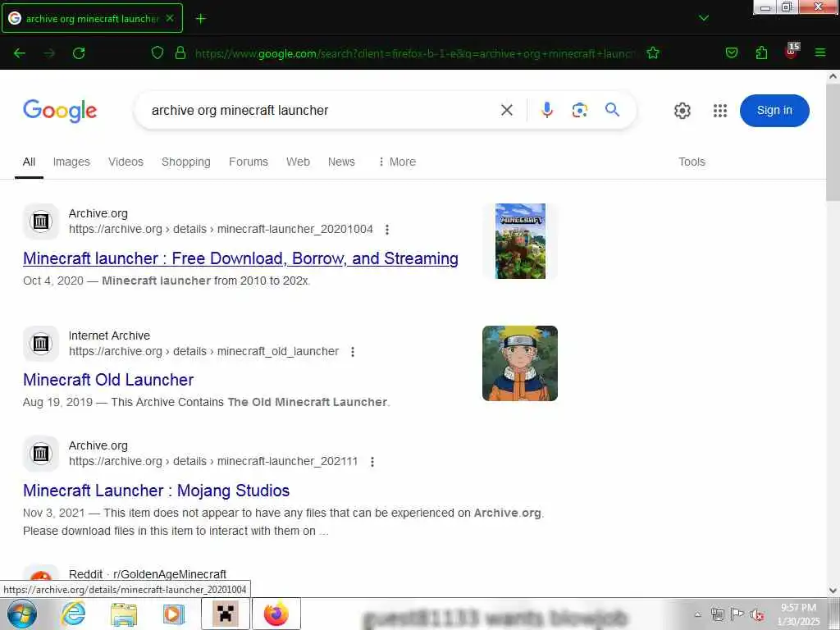
Task: Expand the More search filters menu
Action: pyautogui.click(x=397, y=162)
